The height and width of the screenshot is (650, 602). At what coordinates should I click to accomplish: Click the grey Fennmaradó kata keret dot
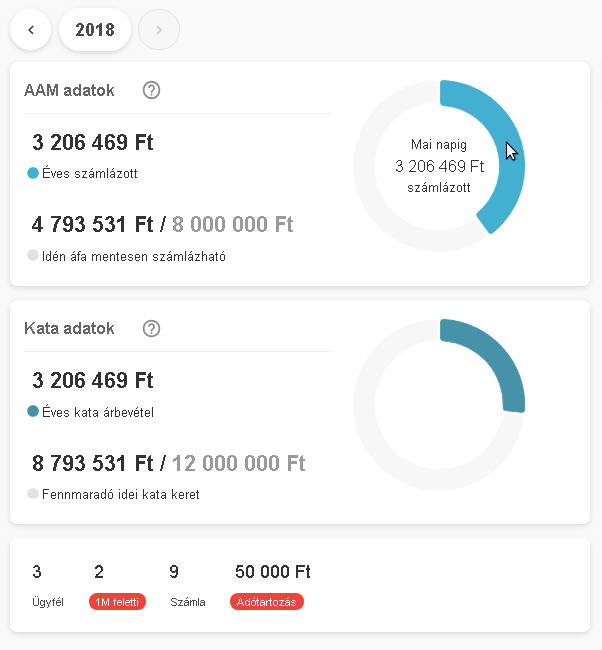coord(33,494)
